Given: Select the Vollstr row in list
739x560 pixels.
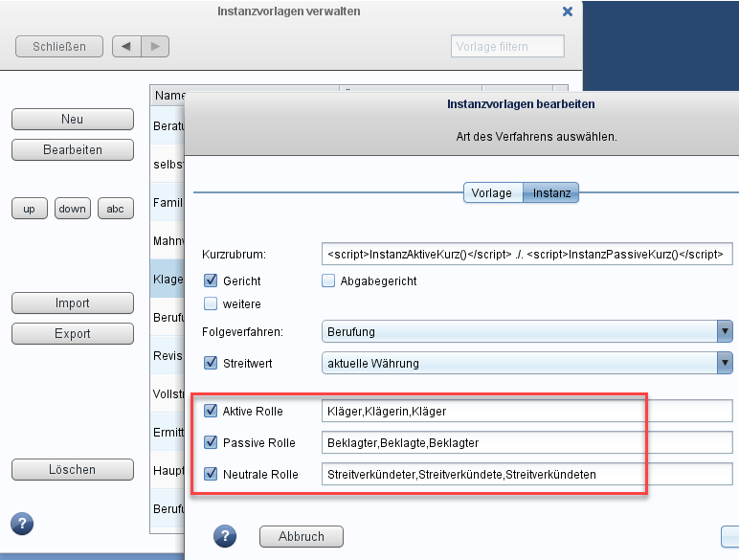Looking at the screenshot, I should coord(168,393).
